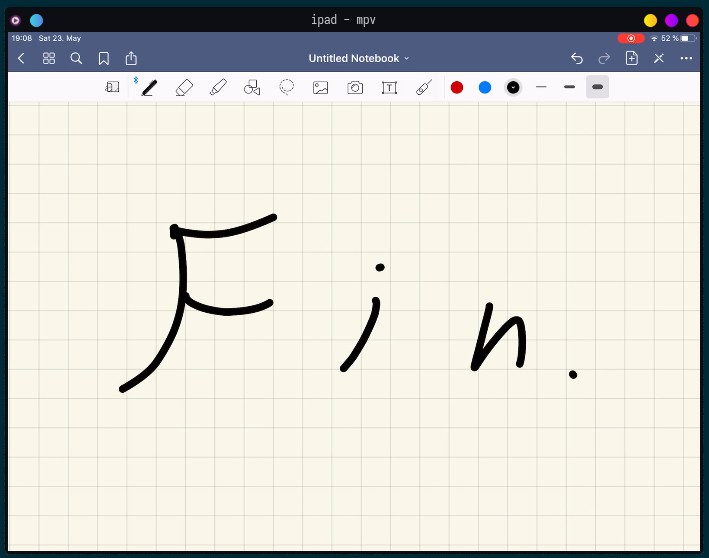The width and height of the screenshot is (709, 558).
Task: Click the handwritten letter n on canvas
Action: 499,337
